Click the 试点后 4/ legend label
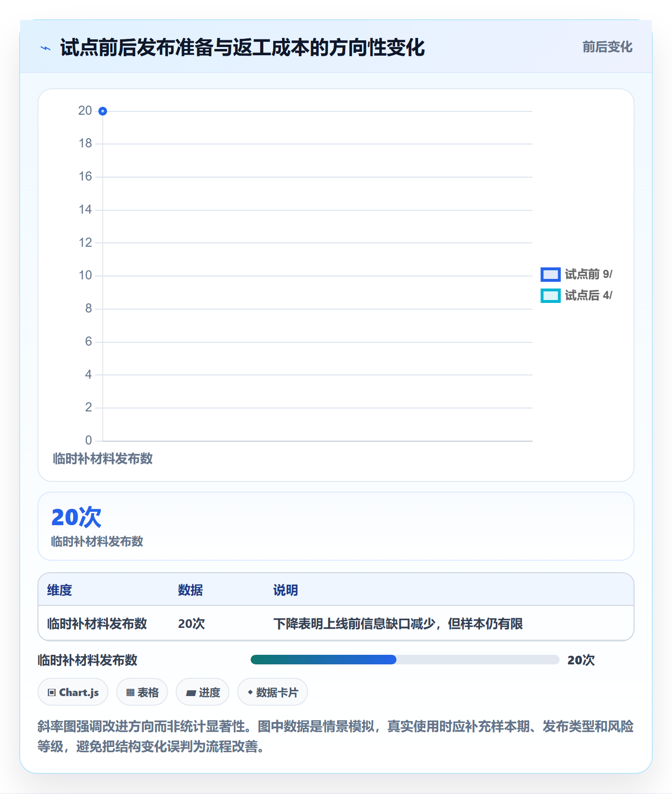The image size is (672, 794). pyautogui.click(x=588, y=295)
